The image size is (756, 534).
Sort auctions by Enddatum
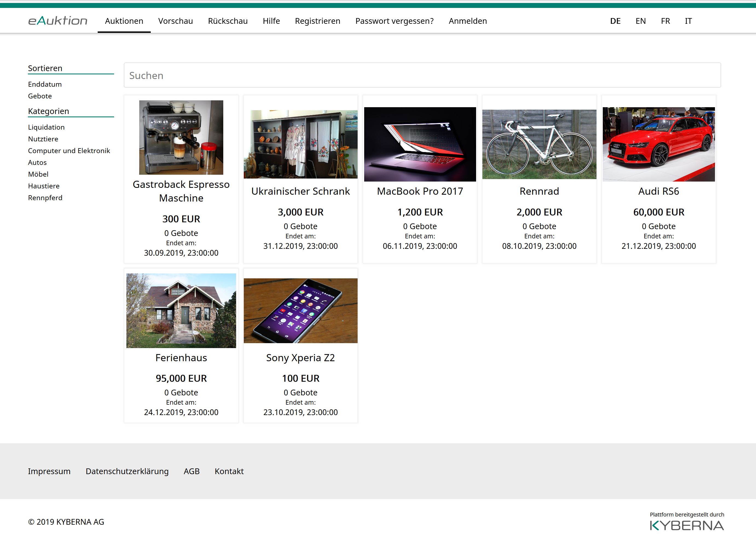(45, 84)
